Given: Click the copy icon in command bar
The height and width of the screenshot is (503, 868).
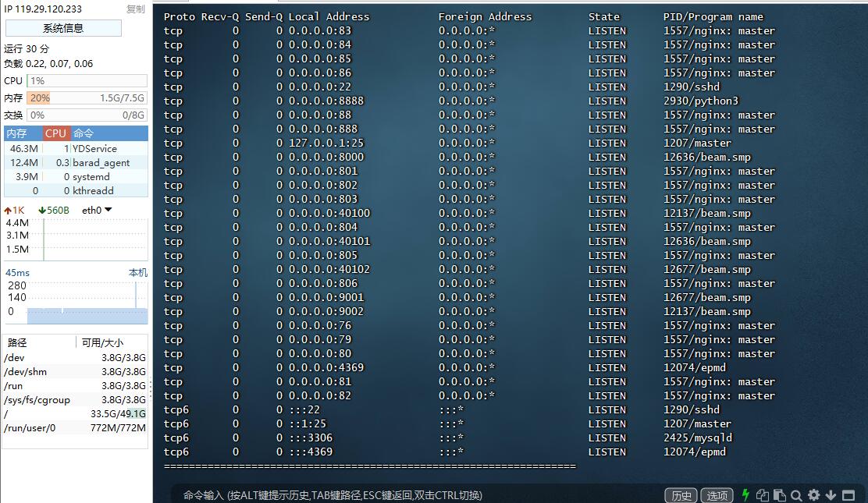Looking at the screenshot, I should (763, 495).
